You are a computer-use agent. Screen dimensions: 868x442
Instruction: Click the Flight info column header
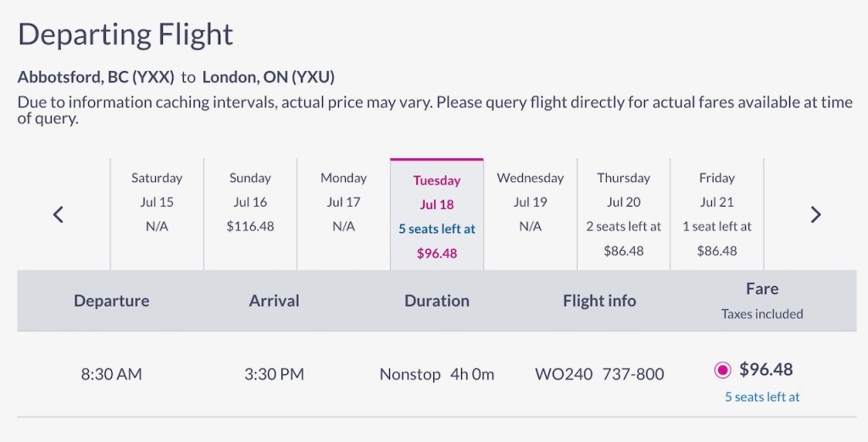point(599,301)
